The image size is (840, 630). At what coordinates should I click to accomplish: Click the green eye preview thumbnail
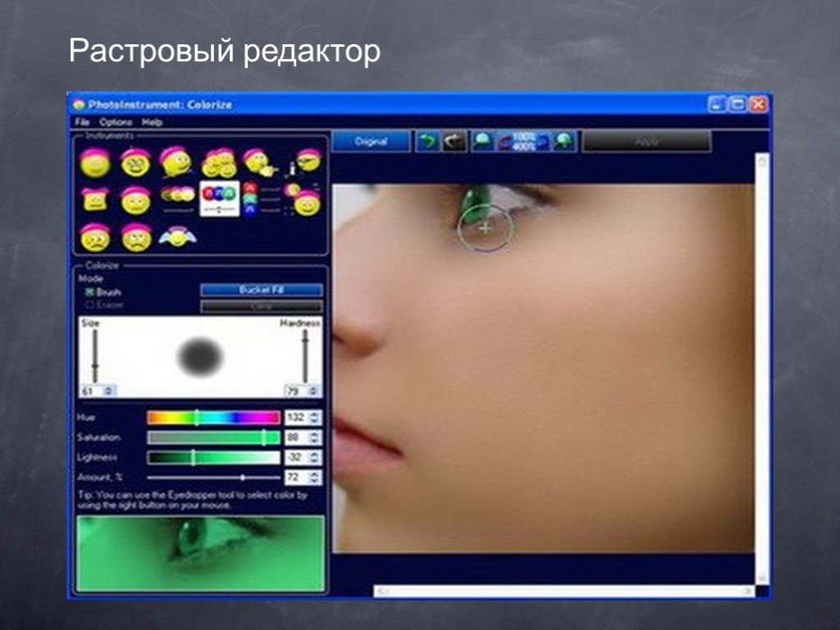(200, 553)
